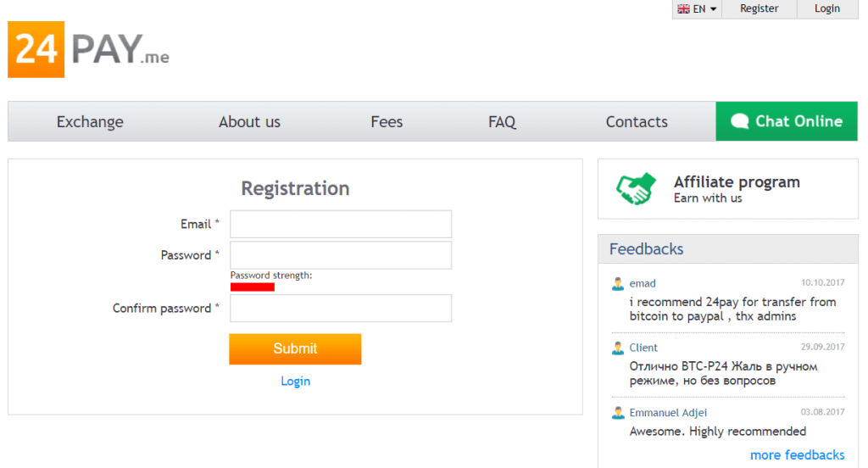This screenshot has width=868, height=468.
Task: Open the Exchange menu item
Action: (90, 121)
